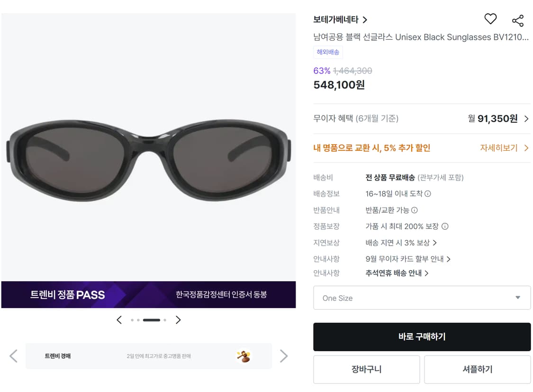
Task: Click the heart wishlist icon
Action: coord(490,19)
